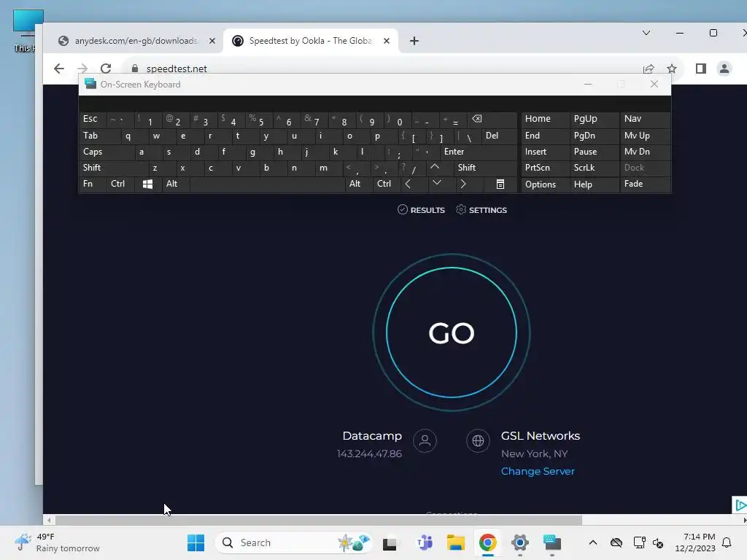Open File Explorer from the taskbar
747x560 pixels.
click(x=455, y=542)
